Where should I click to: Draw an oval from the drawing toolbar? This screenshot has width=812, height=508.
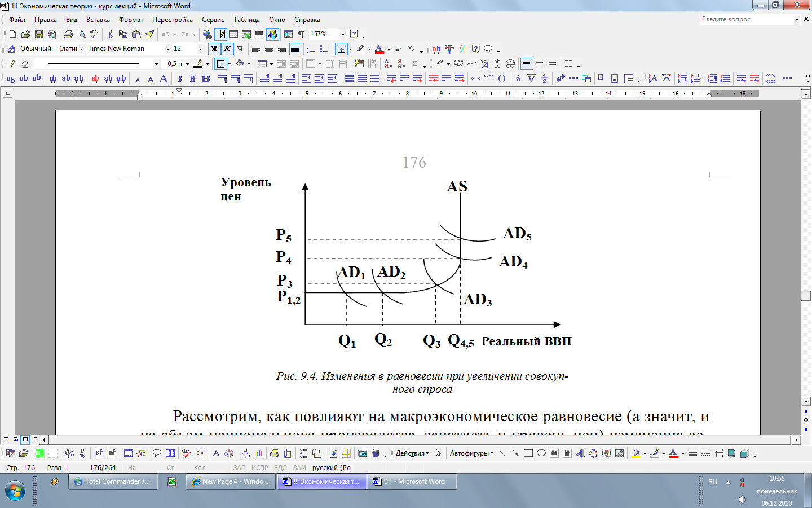click(x=541, y=453)
